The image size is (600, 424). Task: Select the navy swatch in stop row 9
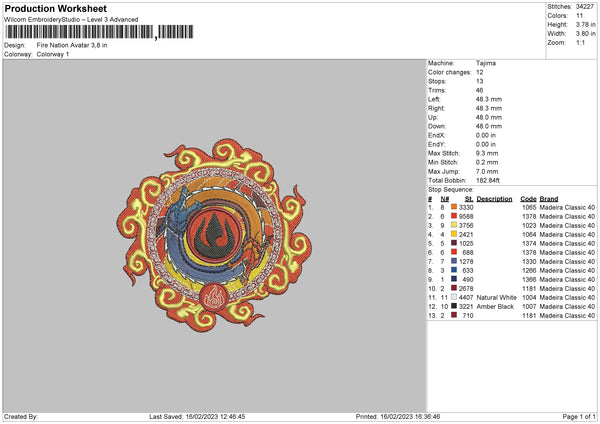click(454, 279)
